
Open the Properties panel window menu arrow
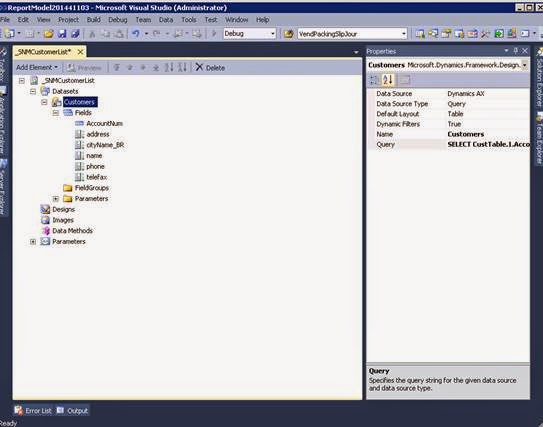click(x=506, y=51)
